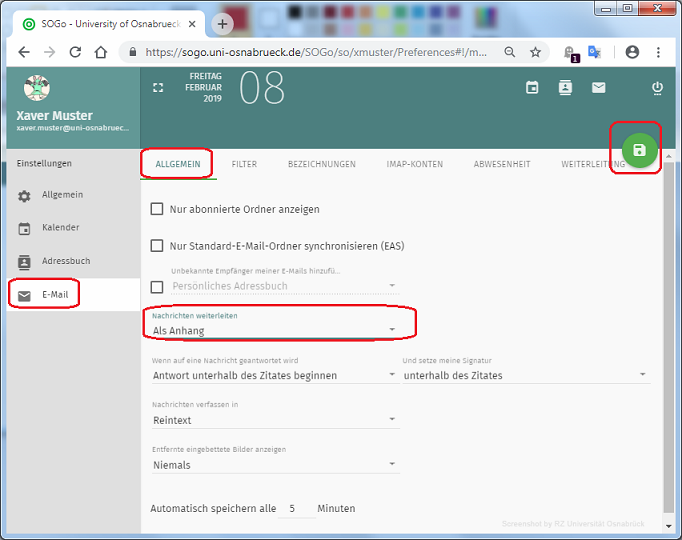The width and height of the screenshot is (682, 540).
Task: Open the mail module envelope icon in header
Action: click(598, 87)
